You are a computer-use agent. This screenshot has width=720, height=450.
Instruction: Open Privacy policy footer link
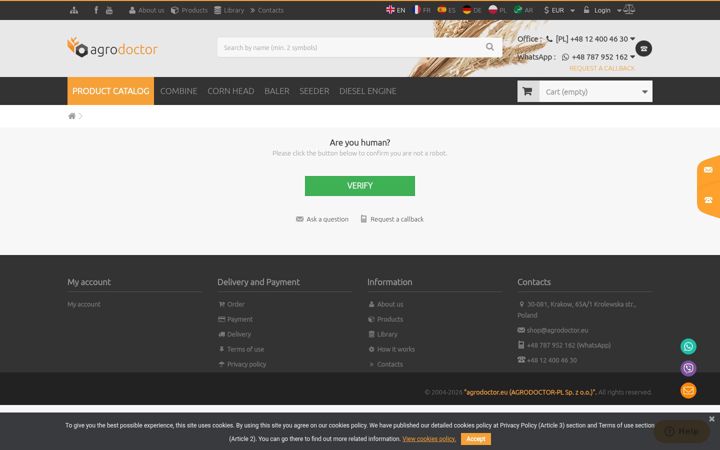point(242,364)
